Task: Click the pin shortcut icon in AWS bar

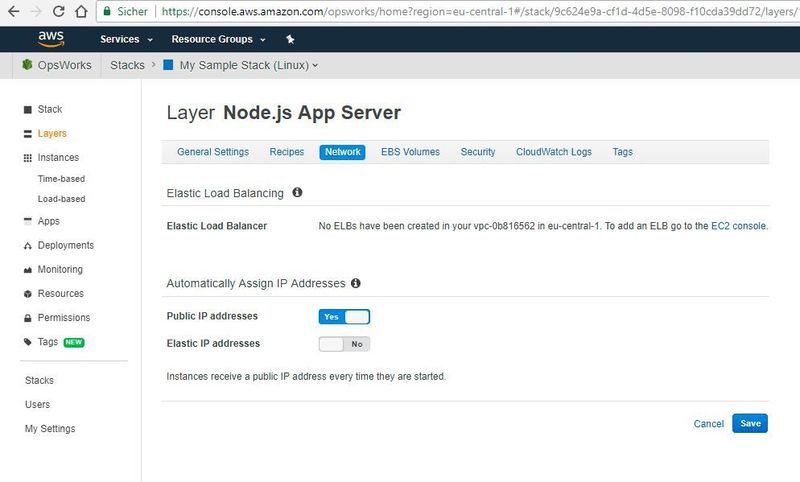Action: pyautogui.click(x=290, y=39)
